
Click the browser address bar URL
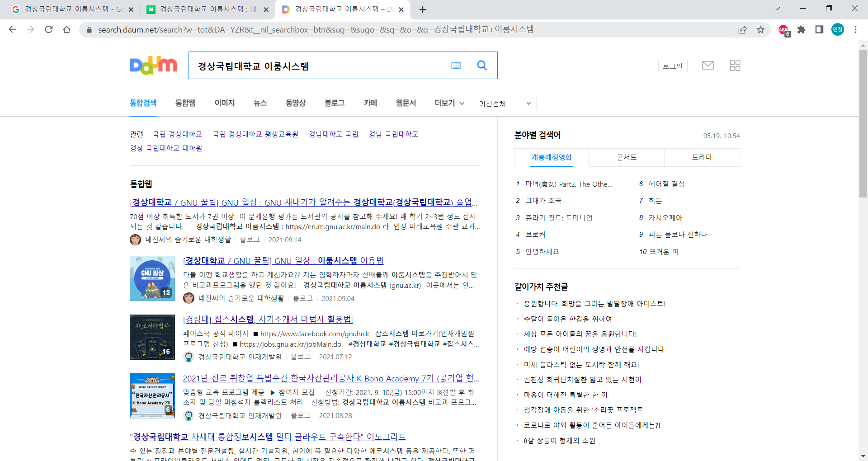pos(316,29)
